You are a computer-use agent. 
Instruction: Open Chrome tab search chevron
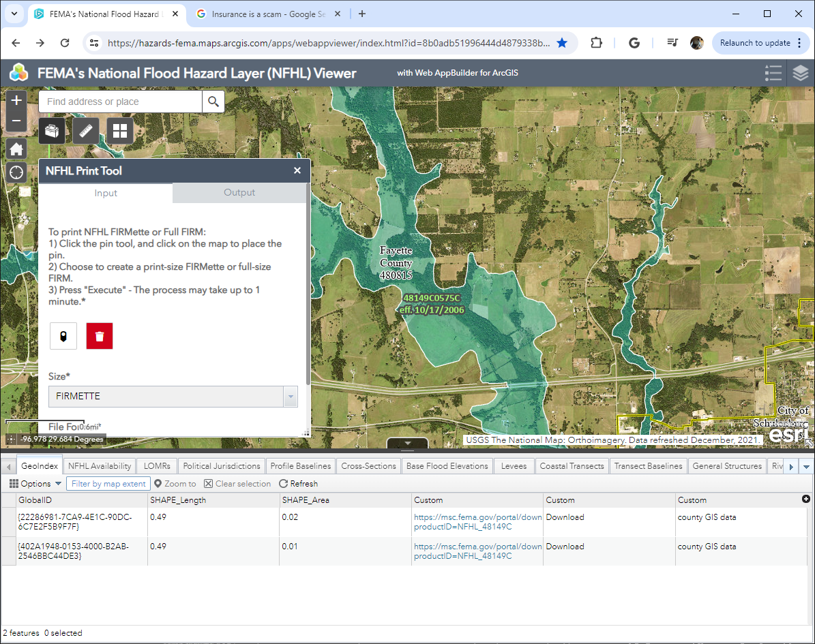click(14, 14)
